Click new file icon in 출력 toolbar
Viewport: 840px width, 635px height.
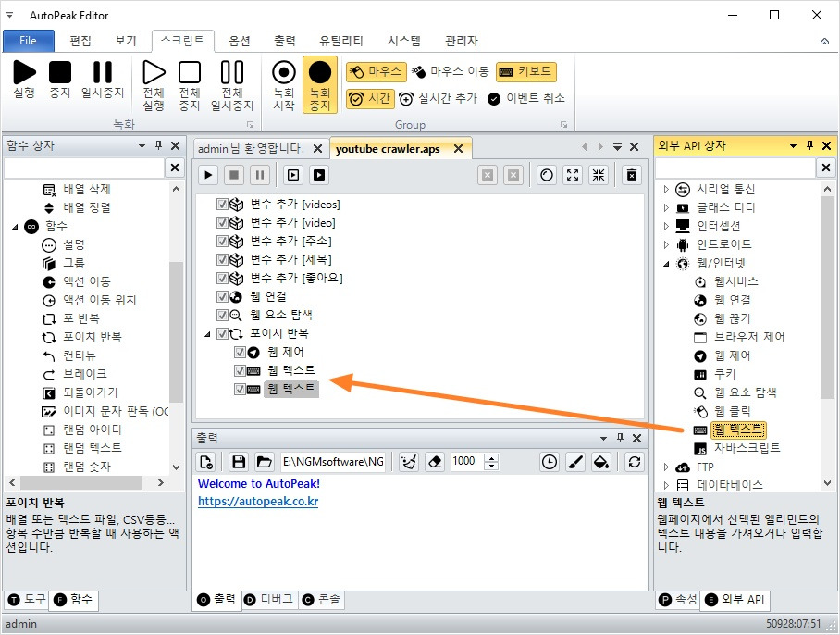click(207, 461)
